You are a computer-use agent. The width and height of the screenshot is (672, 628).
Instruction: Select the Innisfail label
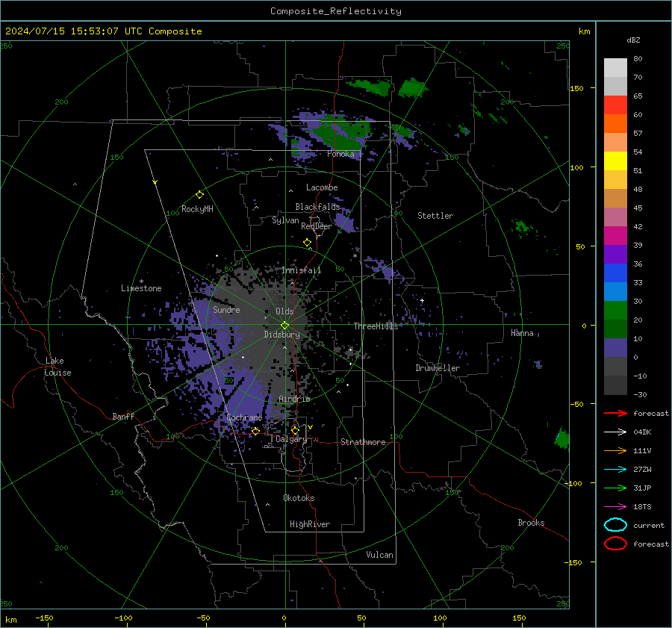click(302, 270)
